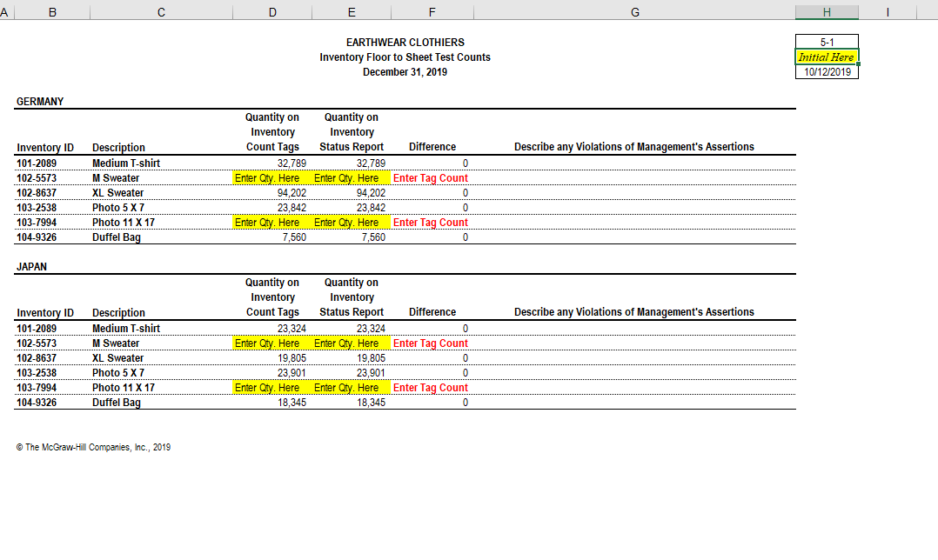Select Germany Medium T-shirt Count Tags value 32,789
Viewport: 938px width, 560px height.
click(x=292, y=163)
